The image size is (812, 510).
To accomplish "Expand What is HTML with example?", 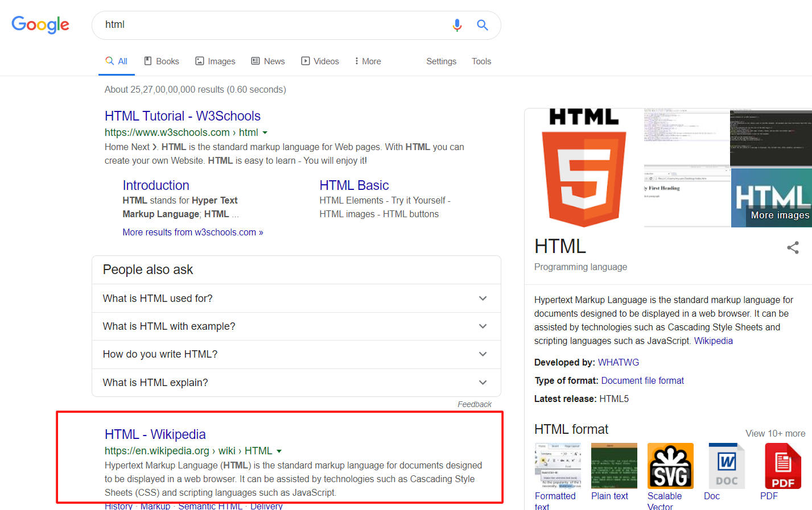I will pyautogui.click(x=296, y=326).
